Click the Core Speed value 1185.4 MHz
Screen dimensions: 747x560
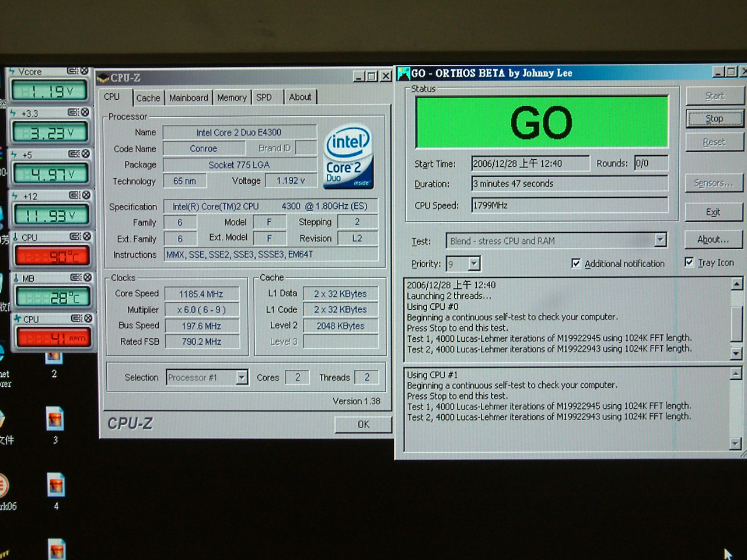201,294
